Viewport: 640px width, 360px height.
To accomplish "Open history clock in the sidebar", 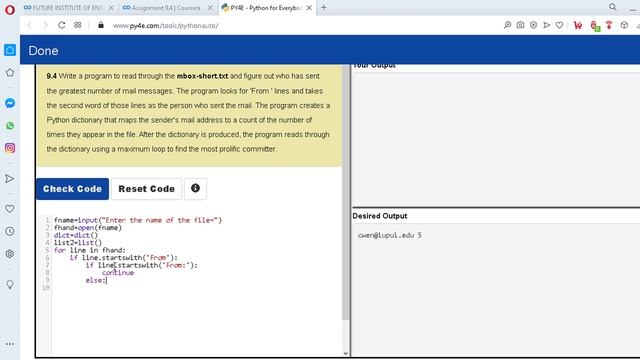I will pos(10,231).
